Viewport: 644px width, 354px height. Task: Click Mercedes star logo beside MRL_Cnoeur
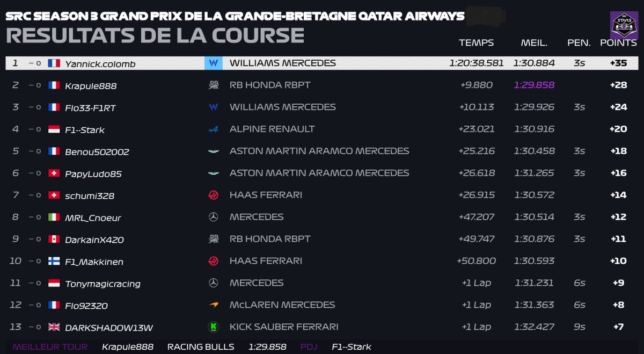(213, 217)
